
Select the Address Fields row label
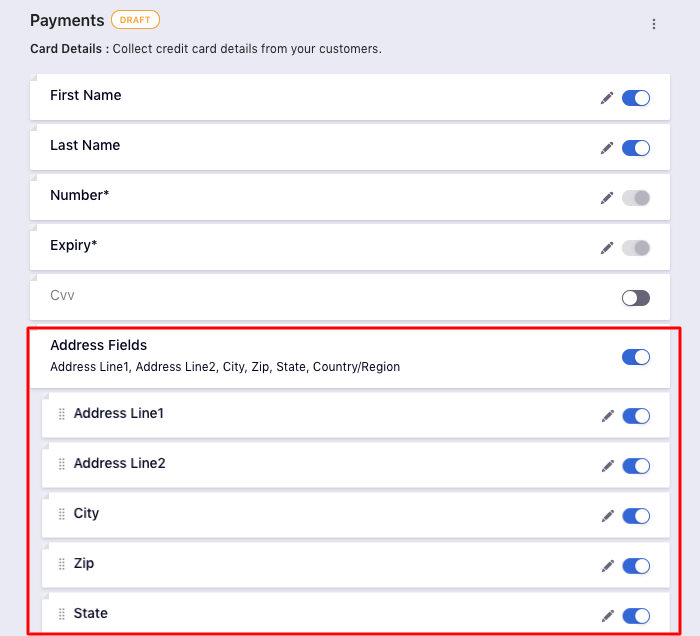[98, 345]
